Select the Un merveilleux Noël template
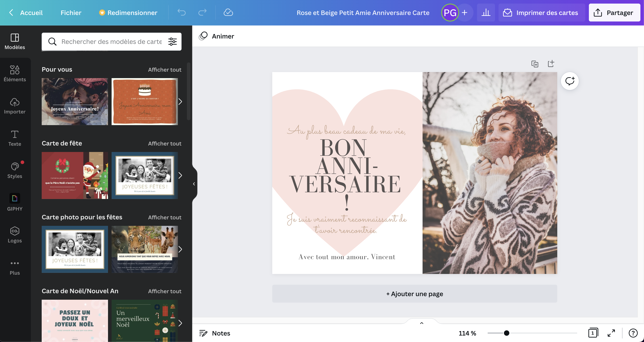Image resolution: width=644 pixels, height=342 pixels. pyautogui.click(x=145, y=321)
